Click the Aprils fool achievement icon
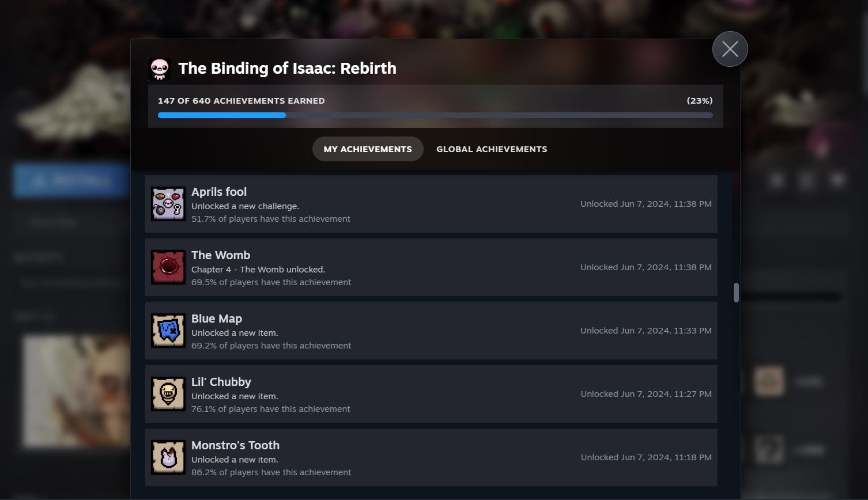The image size is (868, 500). 168,204
